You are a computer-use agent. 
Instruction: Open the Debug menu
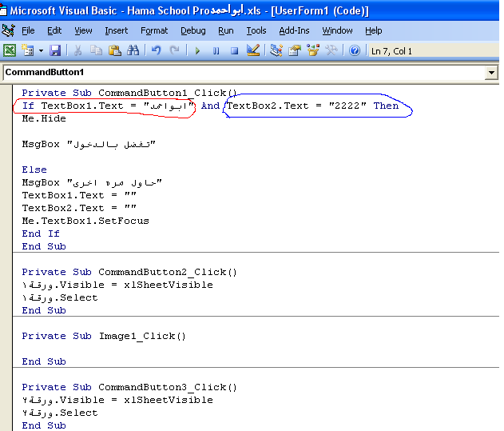192,30
